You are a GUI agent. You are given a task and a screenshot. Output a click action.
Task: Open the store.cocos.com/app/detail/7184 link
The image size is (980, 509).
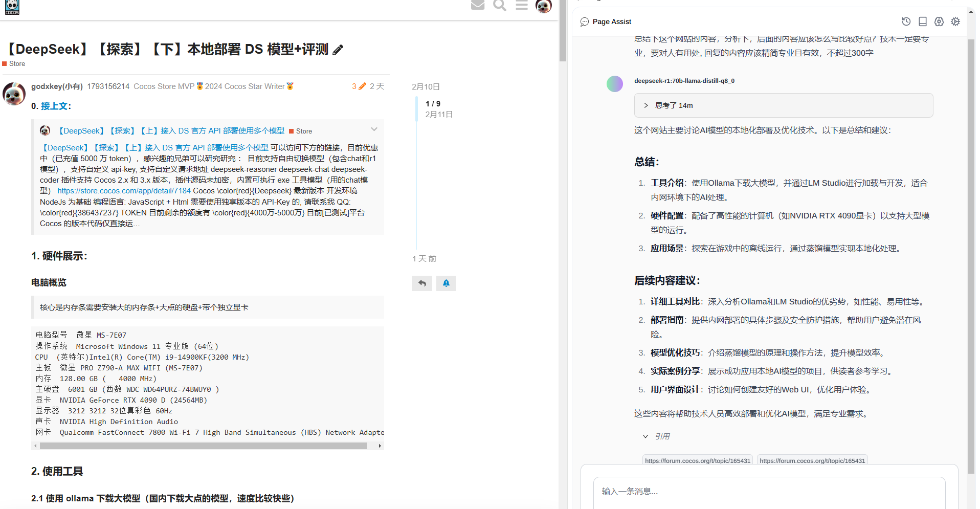[x=124, y=191]
